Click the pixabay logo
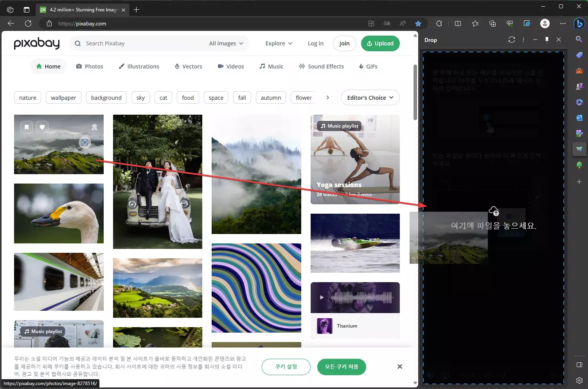Image resolution: width=588 pixels, height=389 pixels. [37, 43]
